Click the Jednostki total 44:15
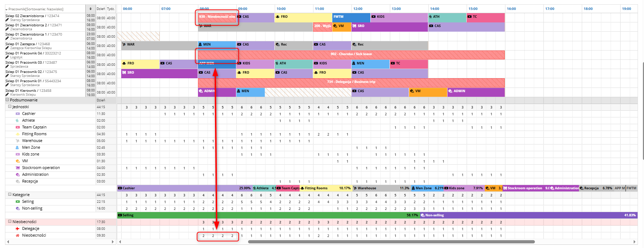644x248 pixels. pos(101,107)
